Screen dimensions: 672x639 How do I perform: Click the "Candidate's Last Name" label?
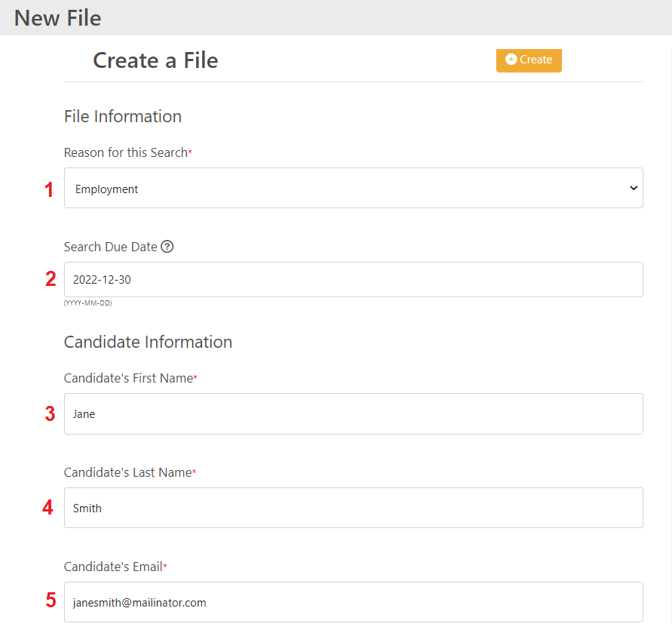tap(128, 472)
